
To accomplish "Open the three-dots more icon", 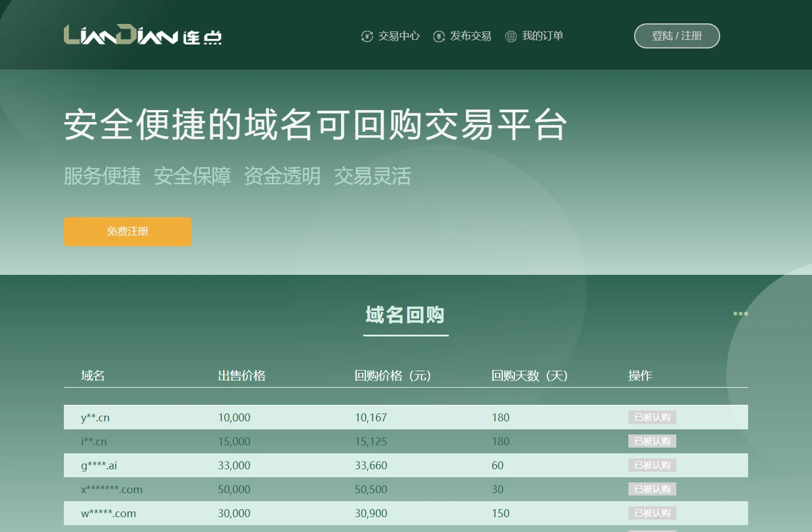I will click(740, 314).
